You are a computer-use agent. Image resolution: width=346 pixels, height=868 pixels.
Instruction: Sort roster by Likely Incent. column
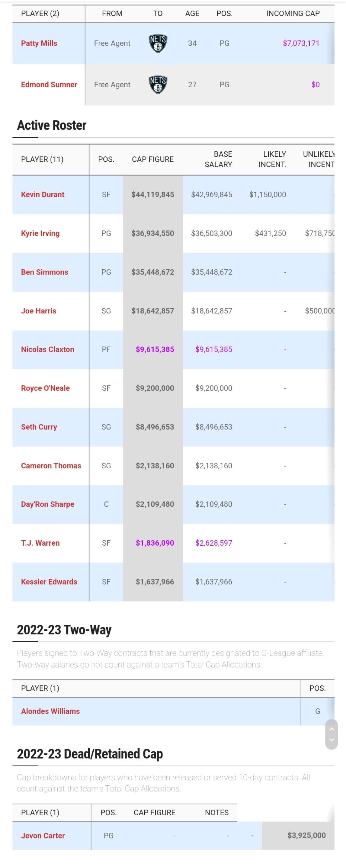coord(272,159)
